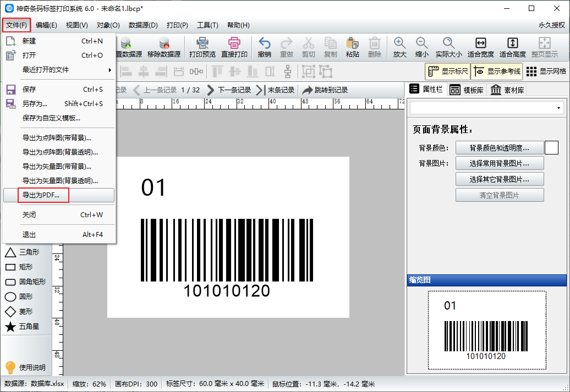Screen dimensions: 570x392
Task: Choose Export Vector Transparent (导出为矢量图背景透明)
Action: (59, 180)
